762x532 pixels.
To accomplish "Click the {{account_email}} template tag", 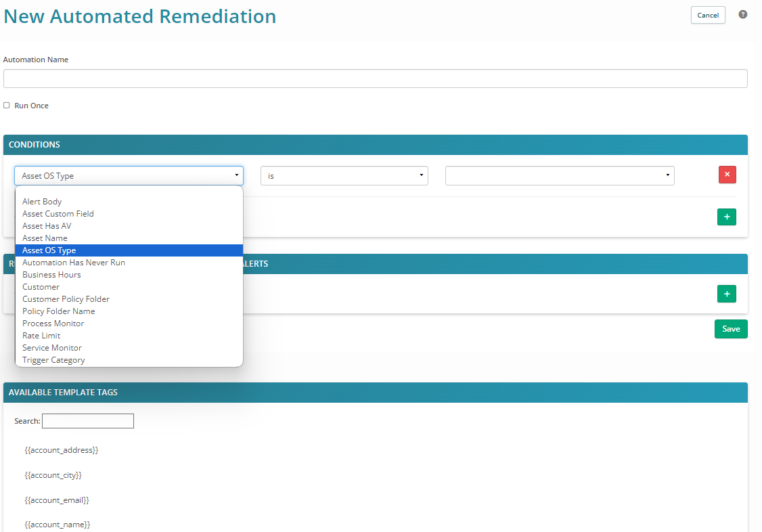I will 57,500.
